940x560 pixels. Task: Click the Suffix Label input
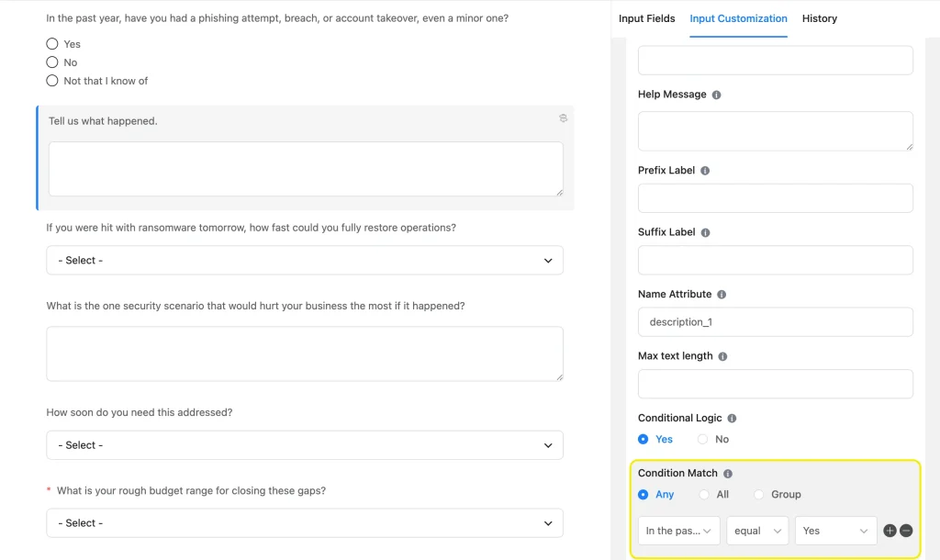coord(775,260)
